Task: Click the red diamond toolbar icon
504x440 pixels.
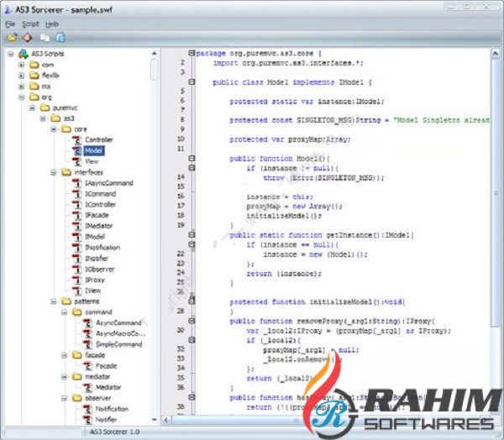Action: tap(28, 38)
